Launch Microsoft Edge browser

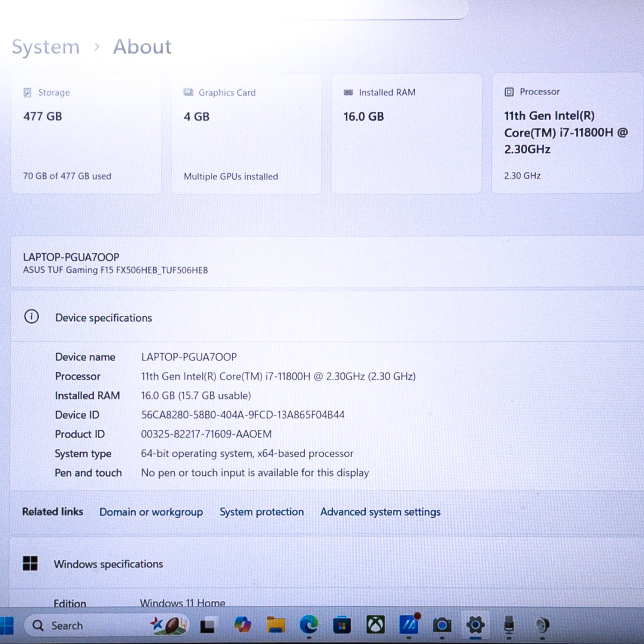[x=309, y=625]
